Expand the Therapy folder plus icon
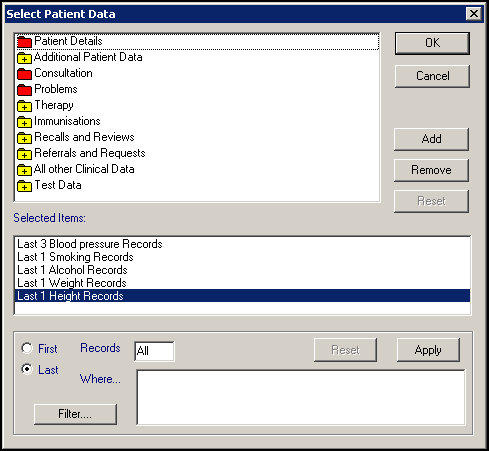The width and height of the screenshot is (489, 451). coord(24,106)
